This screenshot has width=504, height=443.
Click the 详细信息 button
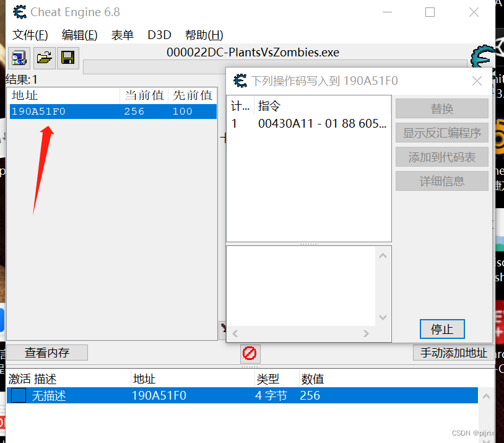(442, 181)
